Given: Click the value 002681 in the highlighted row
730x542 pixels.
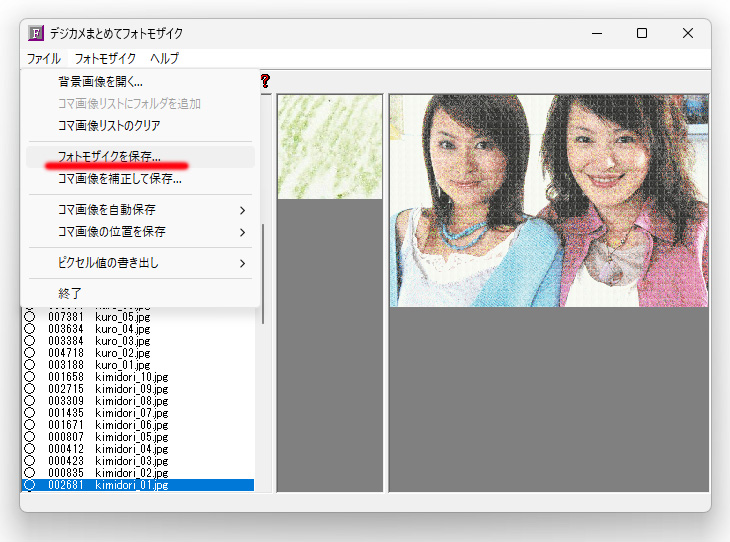Looking at the screenshot, I should click(x=66, y=485).
